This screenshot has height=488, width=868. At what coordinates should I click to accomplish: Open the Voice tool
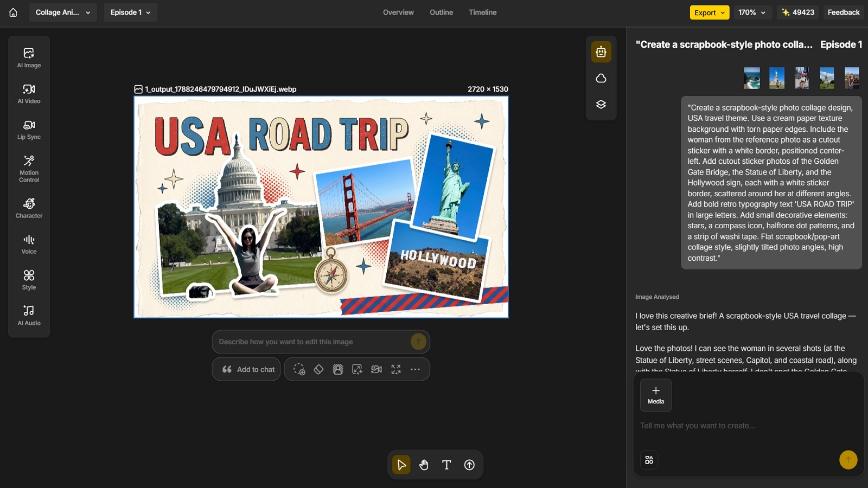click(29, 244)
